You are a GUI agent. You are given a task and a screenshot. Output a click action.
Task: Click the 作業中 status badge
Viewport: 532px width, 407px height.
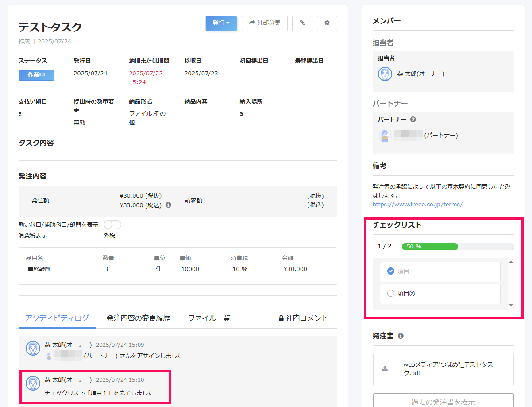36,75
